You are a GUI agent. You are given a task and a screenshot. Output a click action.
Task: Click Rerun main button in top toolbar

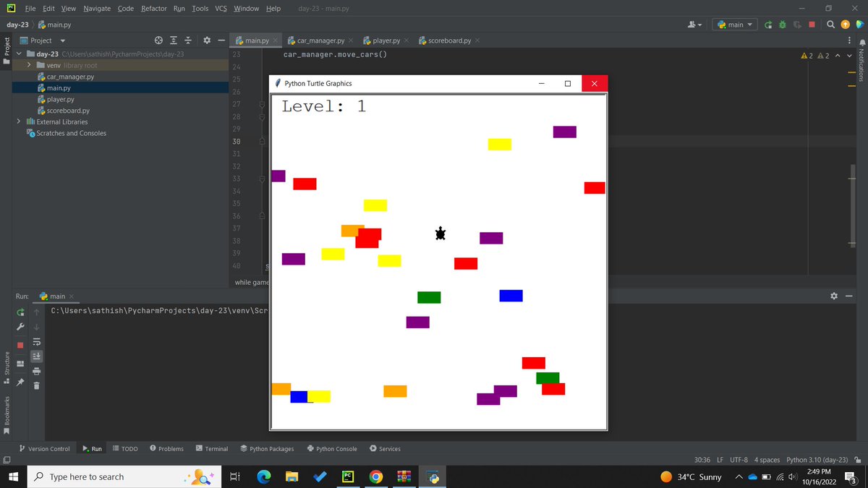768,25
